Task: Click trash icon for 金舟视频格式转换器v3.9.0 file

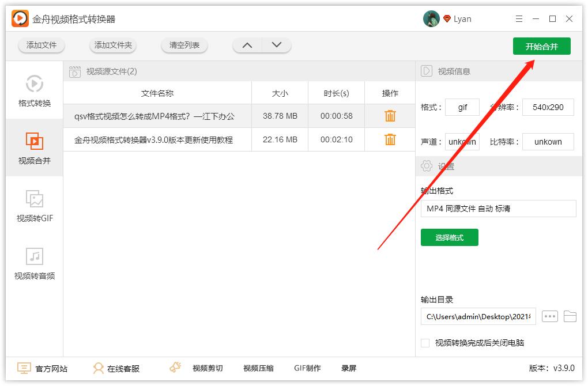Action: click(x=390, y=139)
